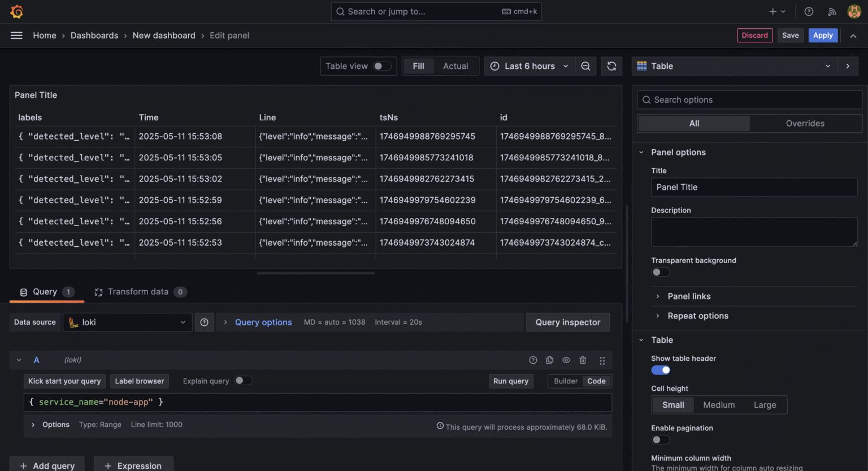Delete query A via trash icon
The width and height of the screenshot is (868, 471).
(x=583, y=360)
